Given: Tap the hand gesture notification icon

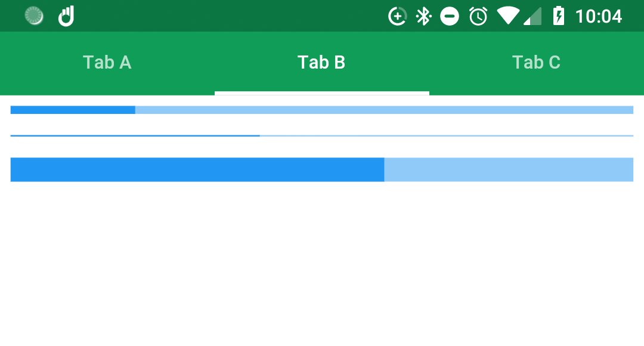Looking at the screenshot, I should (66, 16).
